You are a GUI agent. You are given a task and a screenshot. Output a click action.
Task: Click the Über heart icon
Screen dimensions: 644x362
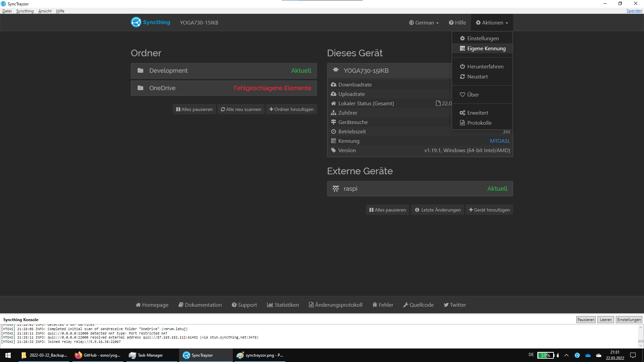[462, 95]
